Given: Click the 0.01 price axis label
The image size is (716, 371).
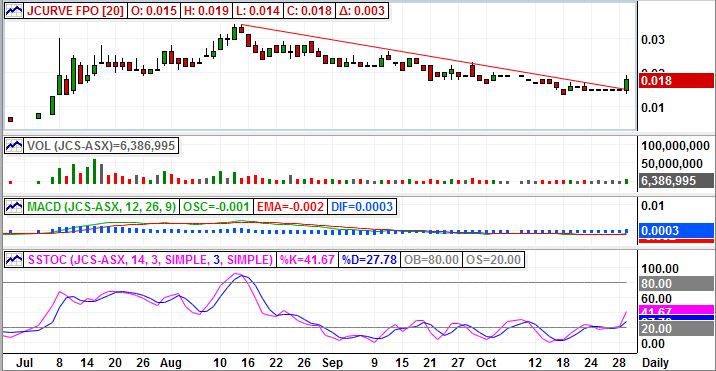Looking at the screenshot, I should point(653,108).
